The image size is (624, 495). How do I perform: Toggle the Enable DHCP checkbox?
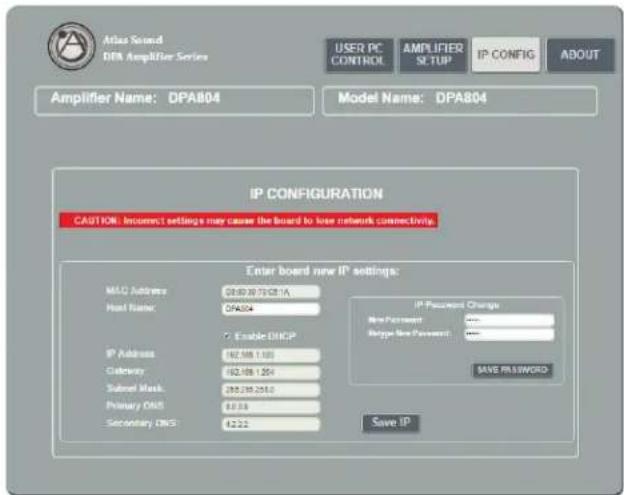[x=227, y=336]
